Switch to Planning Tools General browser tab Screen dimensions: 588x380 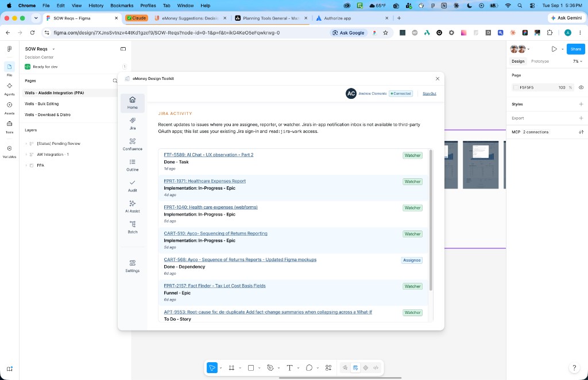[270, 18]
